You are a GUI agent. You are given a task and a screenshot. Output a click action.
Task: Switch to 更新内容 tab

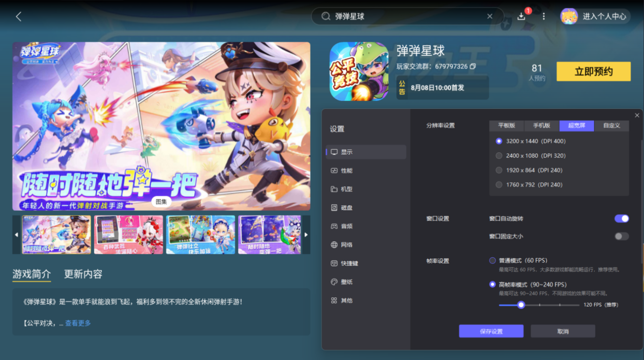click(83, 274)
